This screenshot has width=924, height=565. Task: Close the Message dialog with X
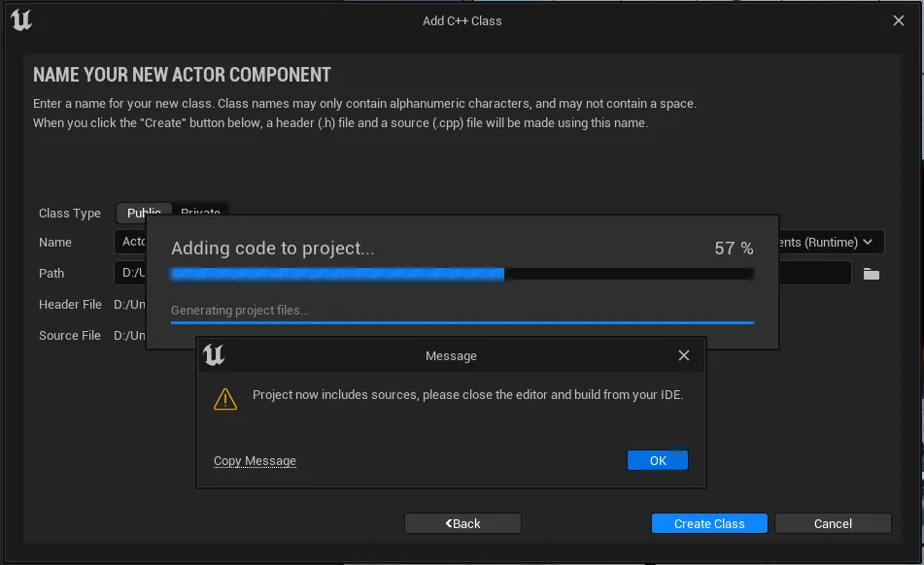click(x=684, y=355)
